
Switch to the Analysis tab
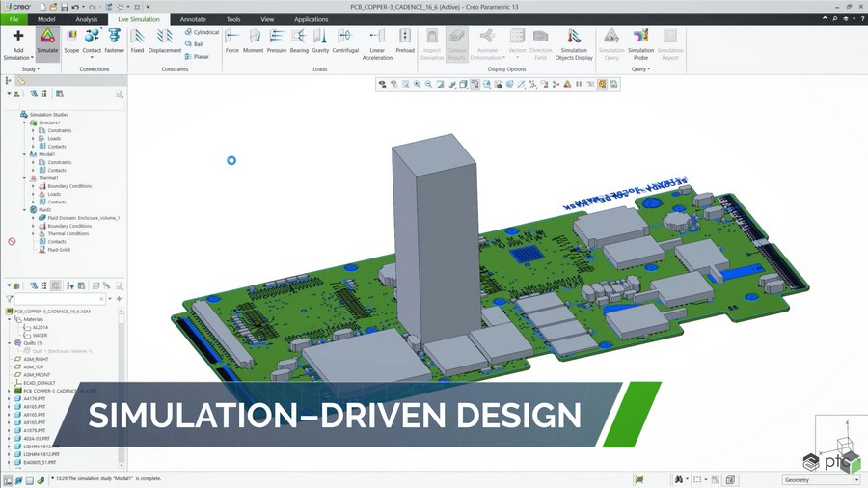(87, 19)
